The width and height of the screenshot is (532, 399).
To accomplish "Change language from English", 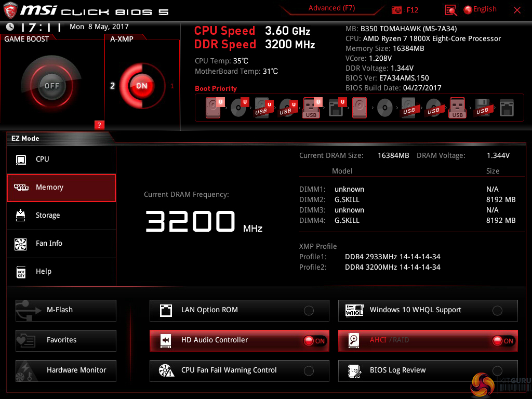I will 485,9.
